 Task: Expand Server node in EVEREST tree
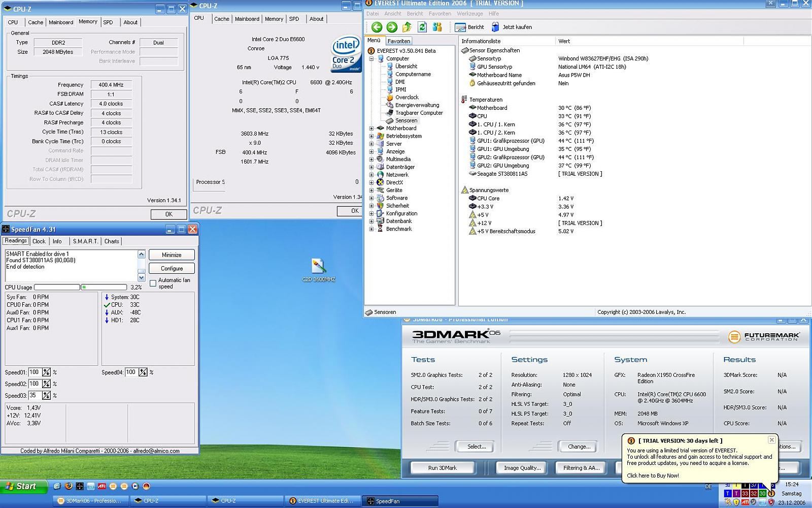click(x=371, y=144)
